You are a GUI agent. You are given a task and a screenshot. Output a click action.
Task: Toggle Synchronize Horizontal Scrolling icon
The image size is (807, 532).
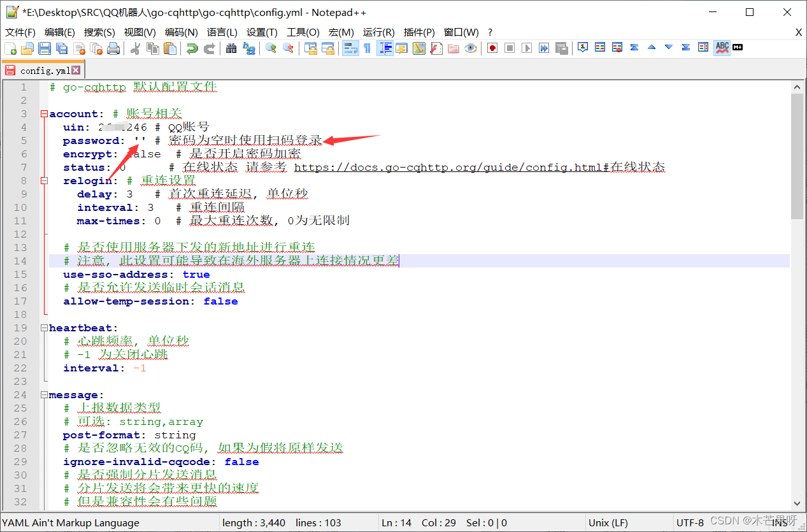point(328,48)
